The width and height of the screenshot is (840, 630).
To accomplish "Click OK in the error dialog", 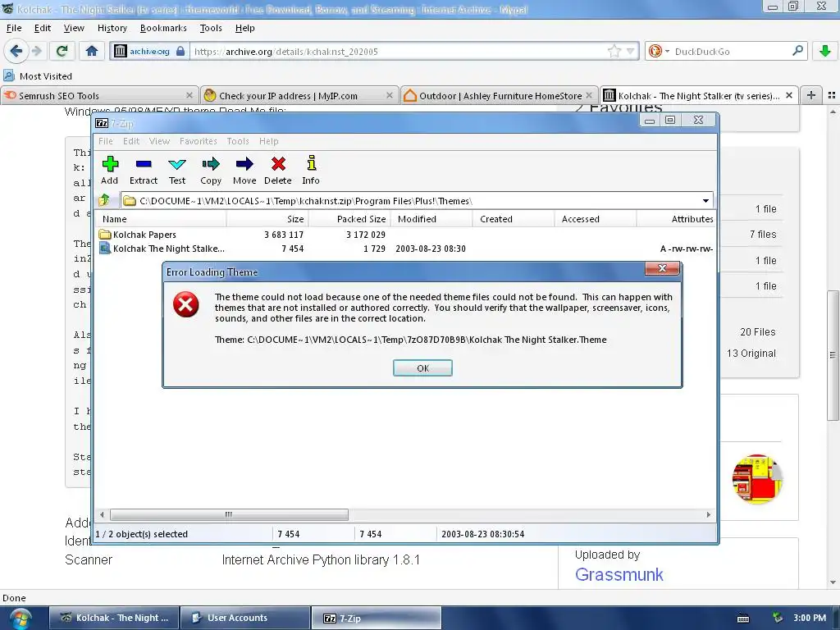I will coord(422,368).
